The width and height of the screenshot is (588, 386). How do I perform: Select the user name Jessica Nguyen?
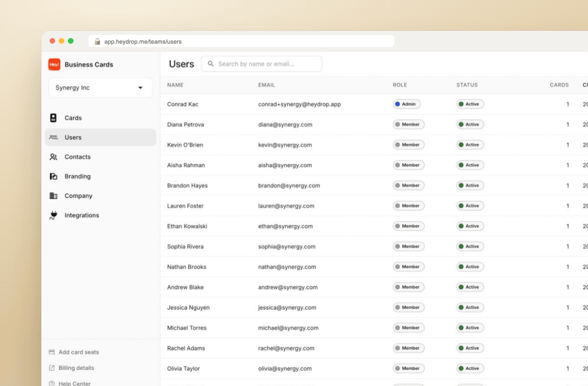click(x=188, y=308)
